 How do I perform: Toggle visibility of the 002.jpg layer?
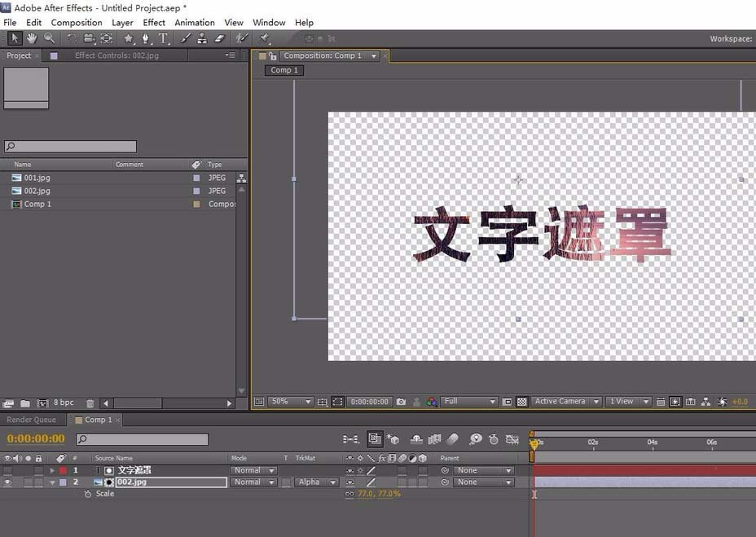[x=7, y=482]
